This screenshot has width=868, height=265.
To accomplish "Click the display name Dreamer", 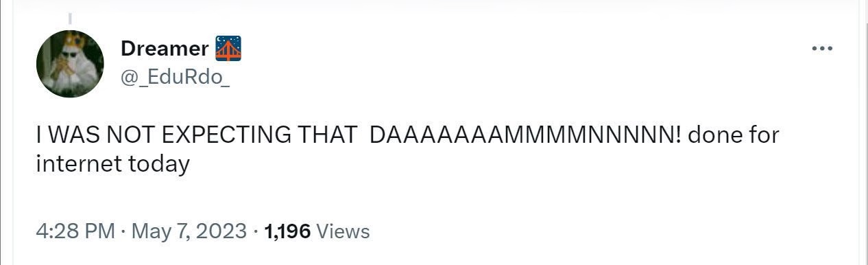I will tap(165, 49).
